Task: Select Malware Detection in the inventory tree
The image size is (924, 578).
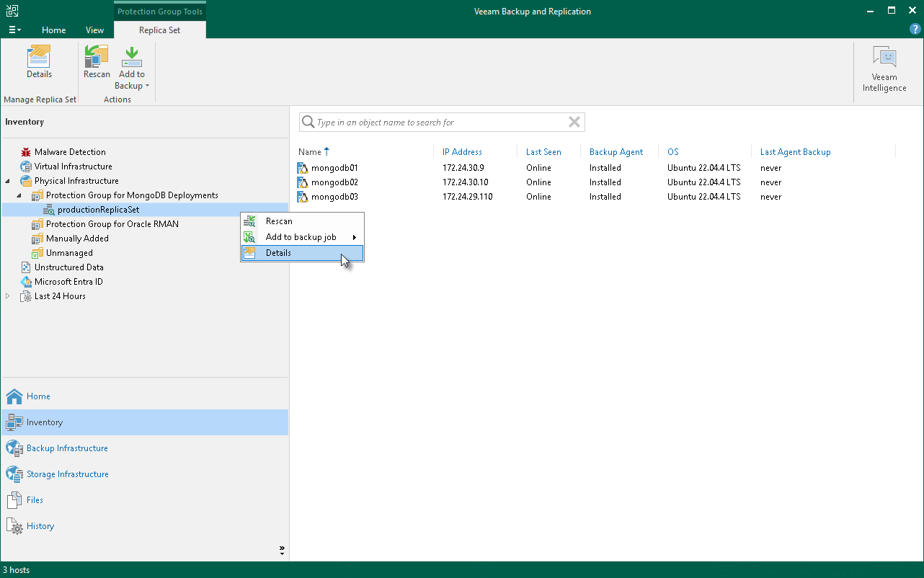Action: pos(70,152)
